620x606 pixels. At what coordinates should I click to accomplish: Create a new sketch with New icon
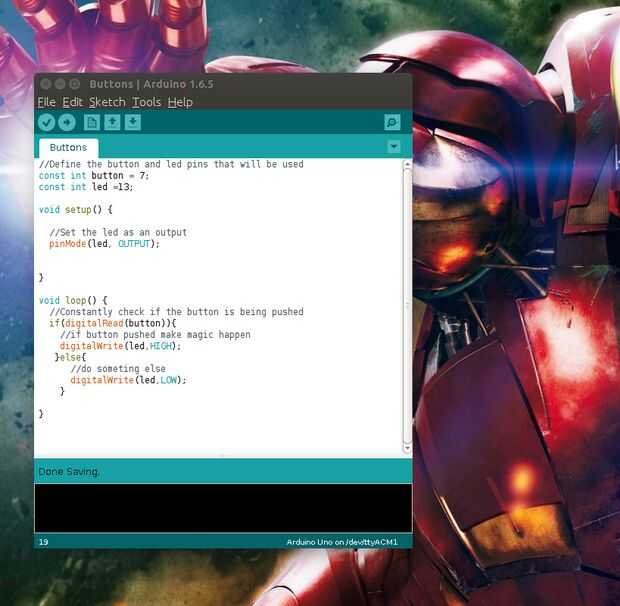coord(92,122)
